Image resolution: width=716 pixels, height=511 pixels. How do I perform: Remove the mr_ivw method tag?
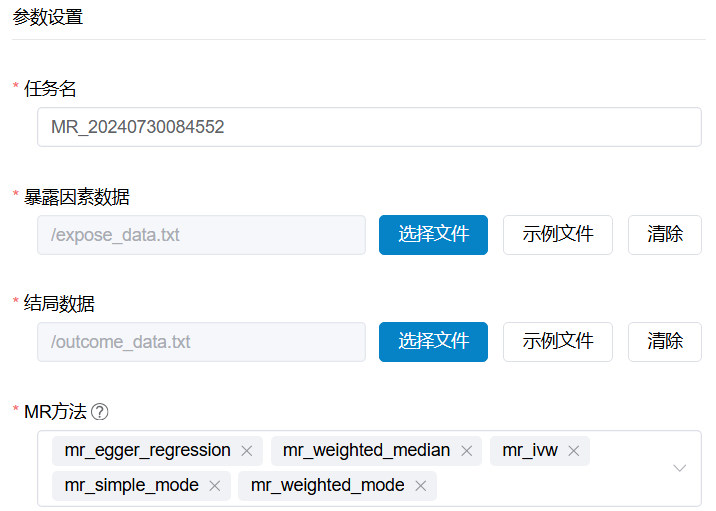click(574, 451)
